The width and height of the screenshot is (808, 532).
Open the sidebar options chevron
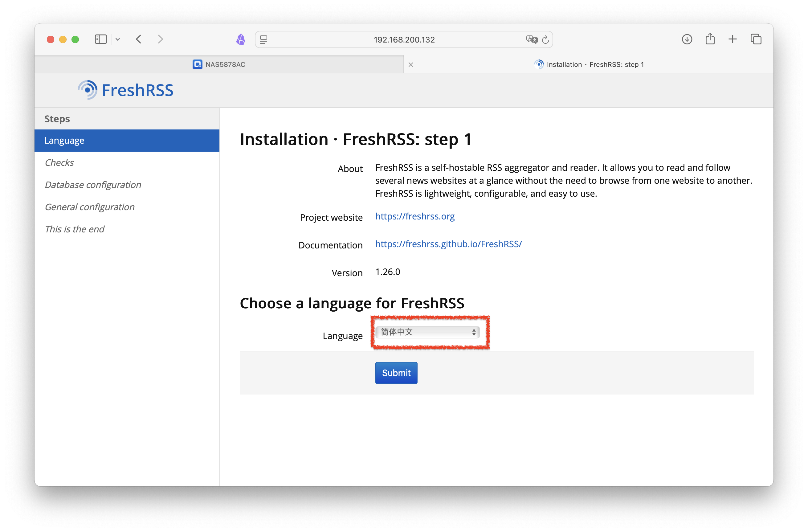118,39
